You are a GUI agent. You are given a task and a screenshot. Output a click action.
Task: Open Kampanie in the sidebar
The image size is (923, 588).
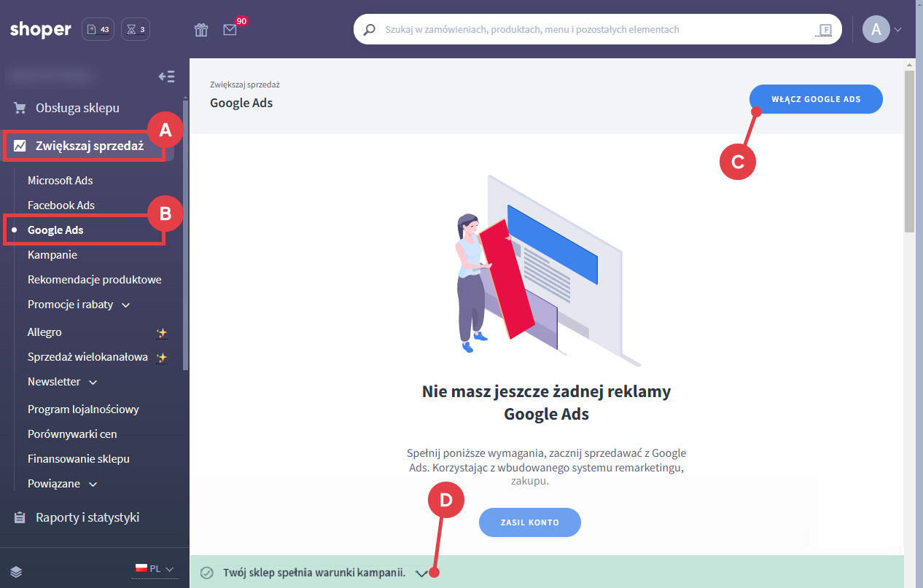pyautogui.click(x=52, y=254)
